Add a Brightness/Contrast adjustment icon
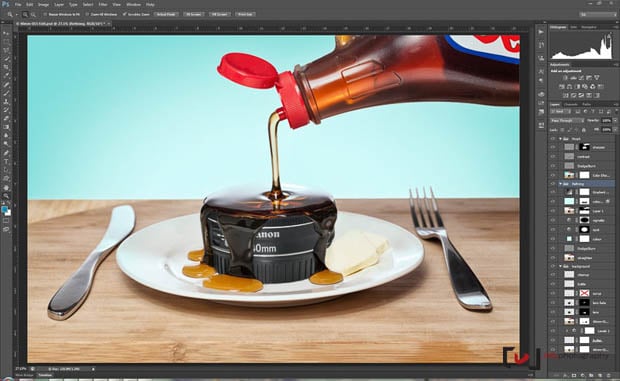 [565, 78]
